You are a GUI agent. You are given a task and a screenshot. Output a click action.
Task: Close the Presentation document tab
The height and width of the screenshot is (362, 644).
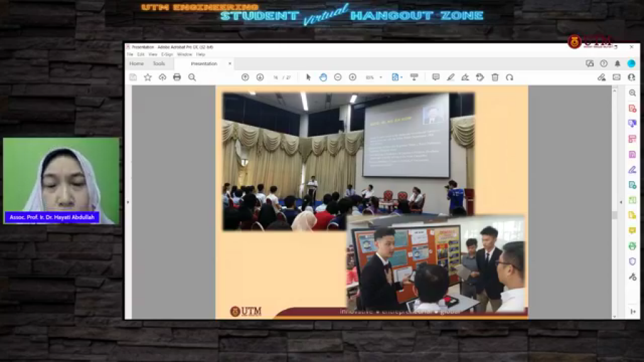coord(230,63)
